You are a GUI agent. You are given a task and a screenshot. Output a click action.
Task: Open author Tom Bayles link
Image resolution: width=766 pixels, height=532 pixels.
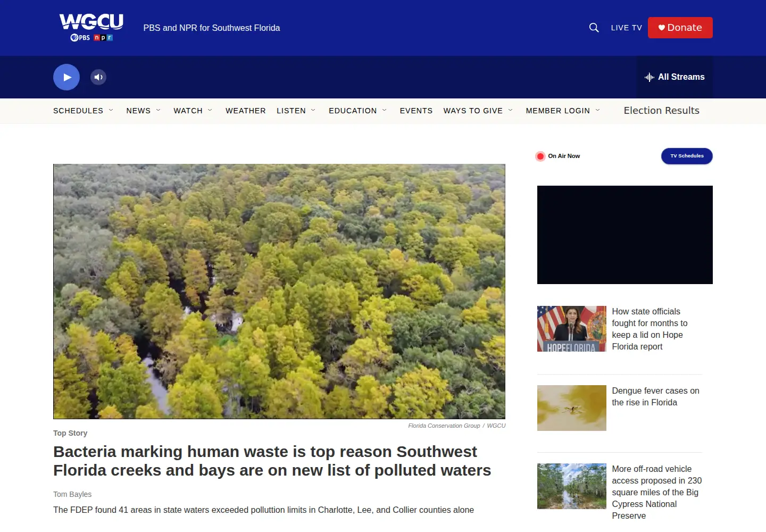72,494
